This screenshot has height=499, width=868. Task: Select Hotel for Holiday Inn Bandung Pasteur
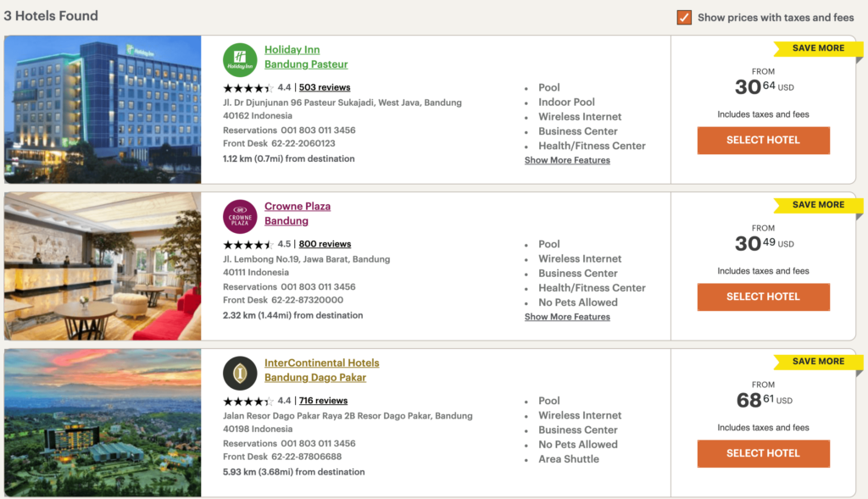coord(764,141)
